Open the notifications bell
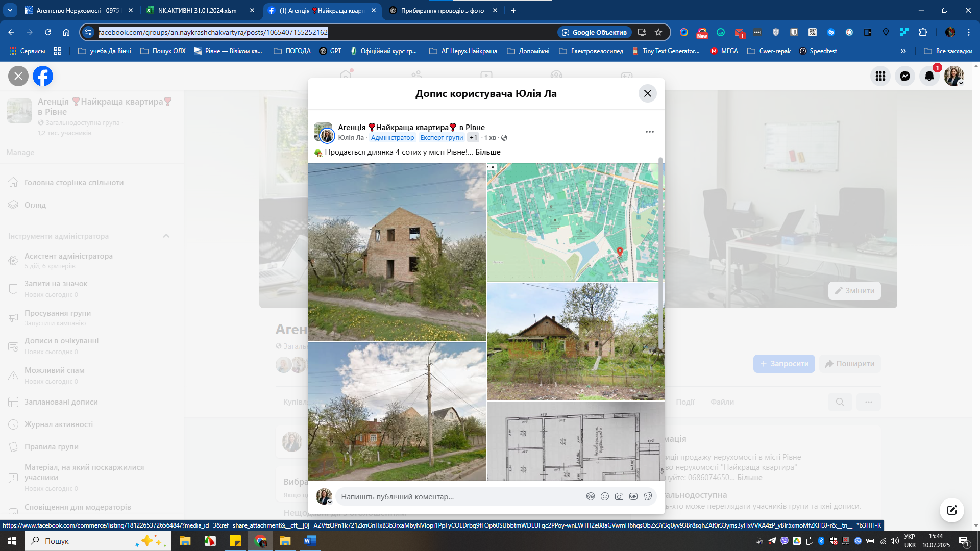 tap(929, 76)
